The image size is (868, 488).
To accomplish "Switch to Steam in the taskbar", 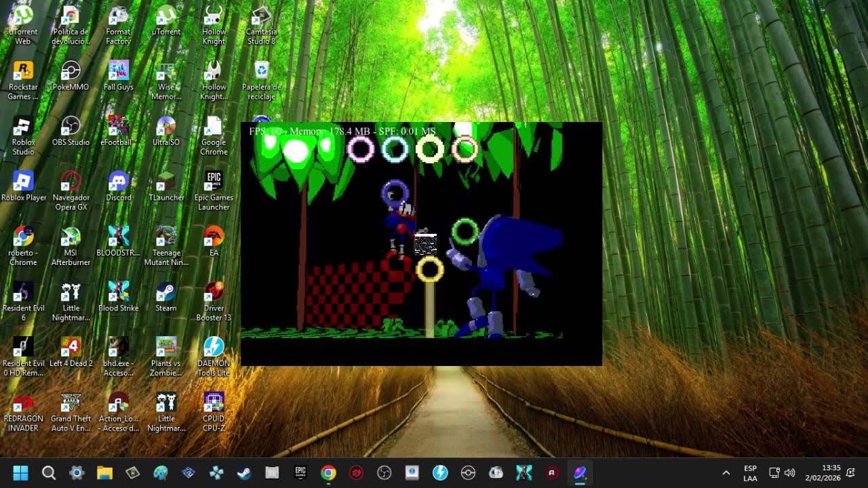I will [244, 472].
